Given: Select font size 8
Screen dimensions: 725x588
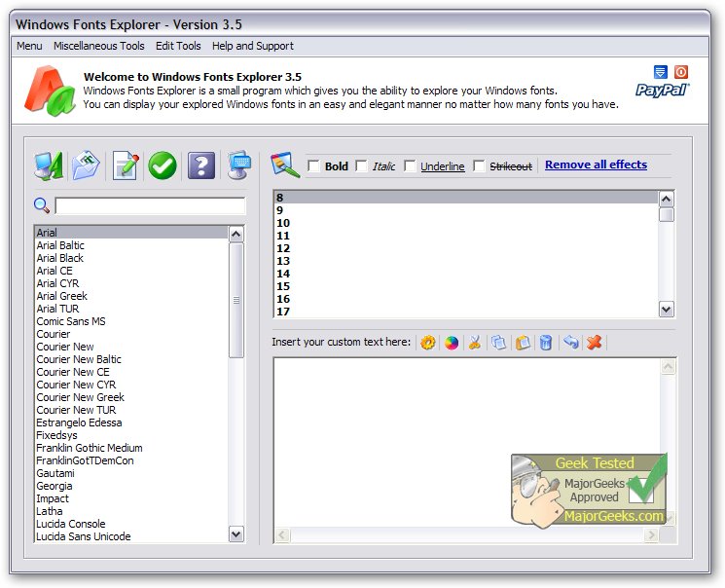Looking at the screenshot, I should click(x=466, y=198).
